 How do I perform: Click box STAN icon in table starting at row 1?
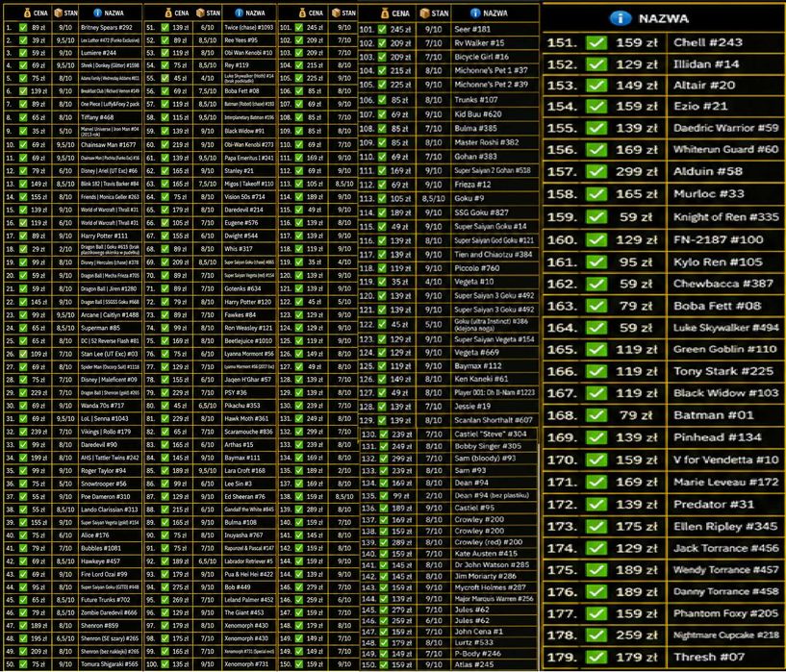pos(58,13)
